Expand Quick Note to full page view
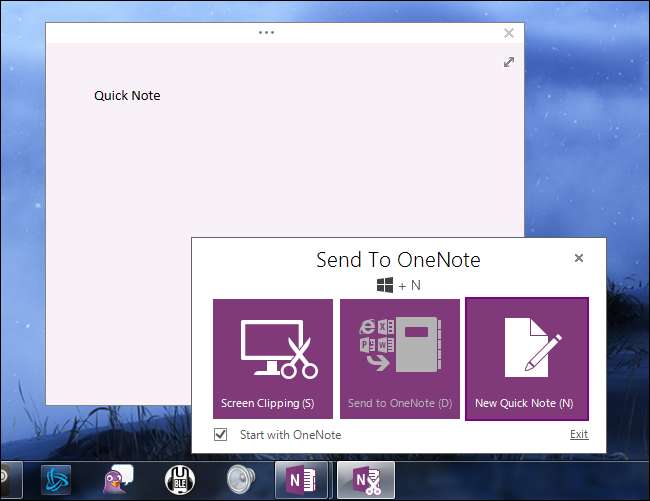 (509, 62)
